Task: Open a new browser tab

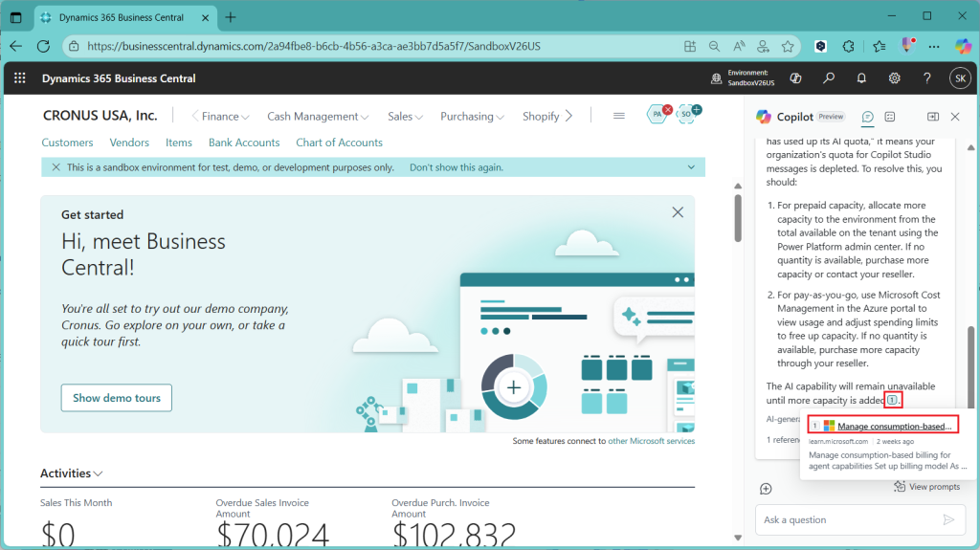Action: (x=231, y=17)
